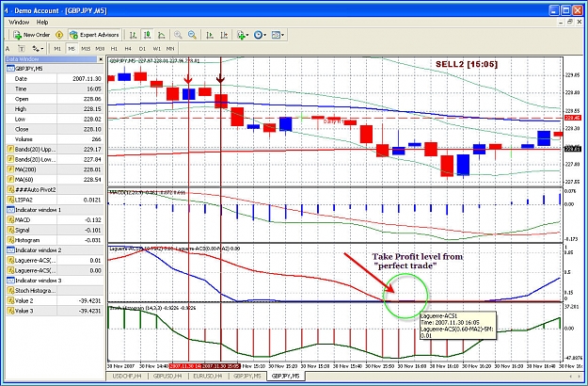Select the M15 timeframe
Screen dimensions: 588x386
[86, 49]
